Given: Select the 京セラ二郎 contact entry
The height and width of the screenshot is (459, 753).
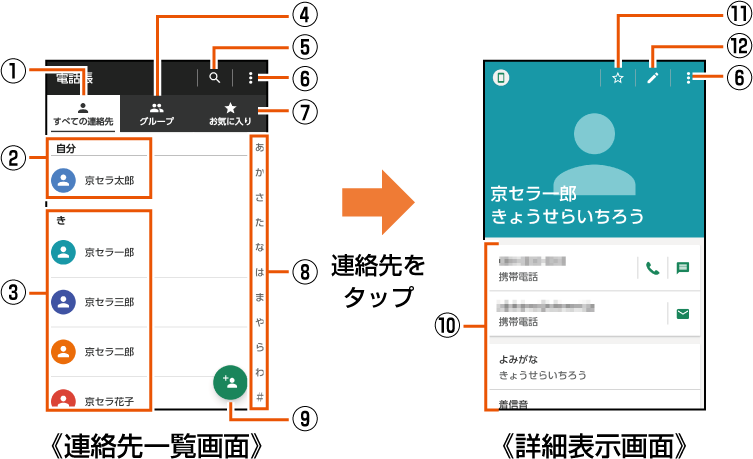Looking at the screenshot, I should tap(98, 352).
